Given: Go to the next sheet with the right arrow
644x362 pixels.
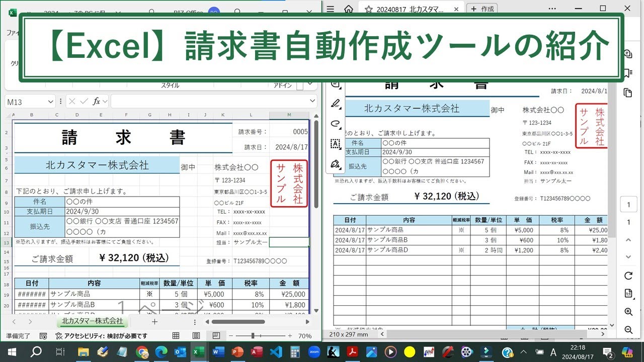Looking at the screenshot, I should pos(30,321).
